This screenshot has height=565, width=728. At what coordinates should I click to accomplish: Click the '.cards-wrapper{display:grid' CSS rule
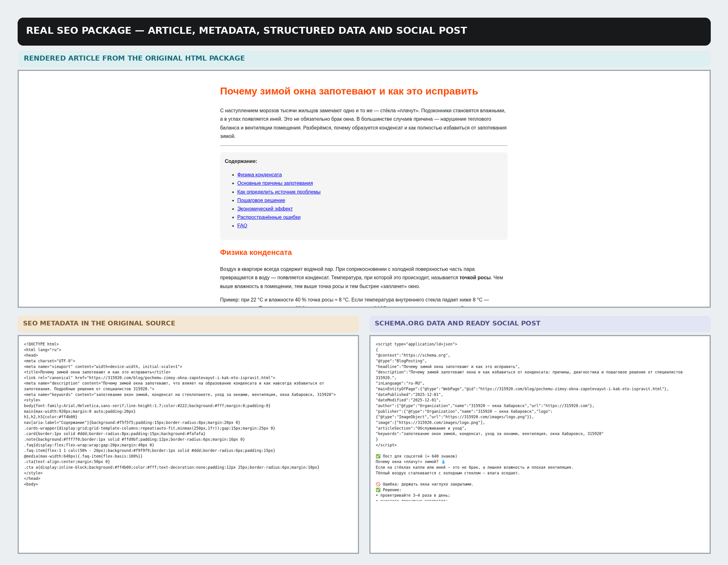point(149,428)
